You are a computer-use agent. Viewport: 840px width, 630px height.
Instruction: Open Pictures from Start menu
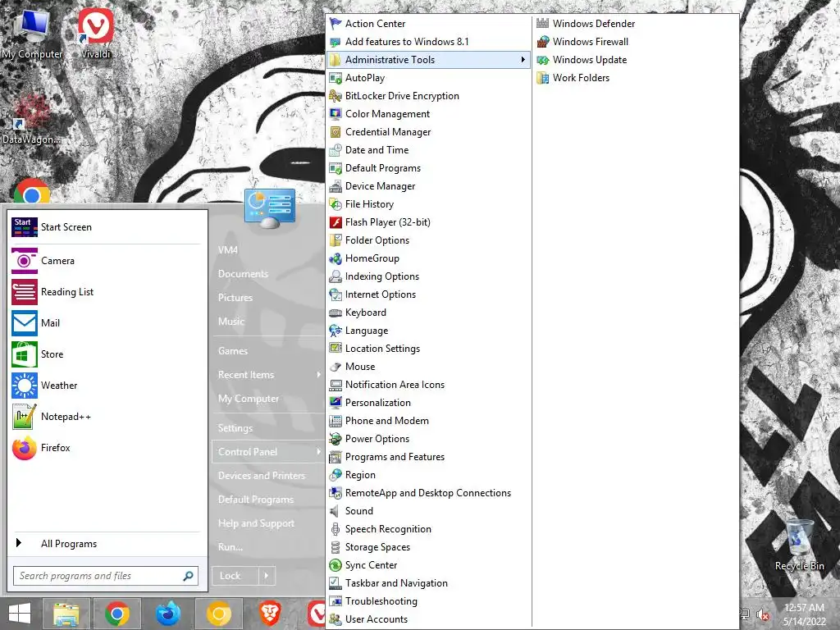pyautogui.click(x=235, y=297)
